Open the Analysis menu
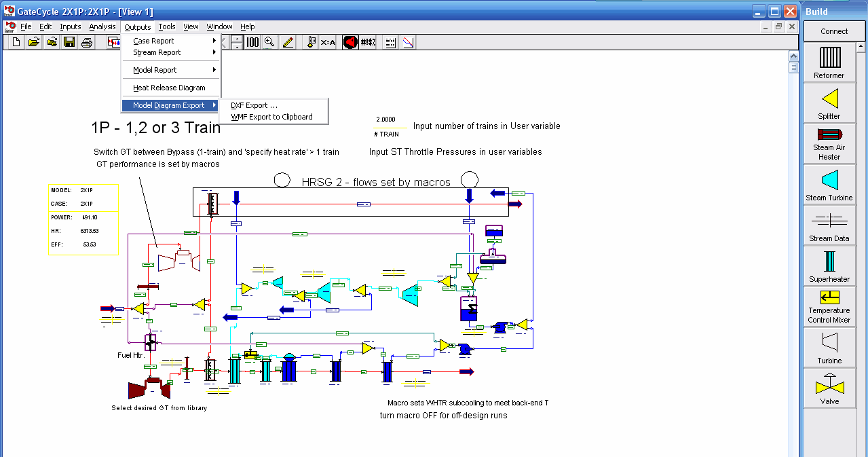 [x=102, y=27]
